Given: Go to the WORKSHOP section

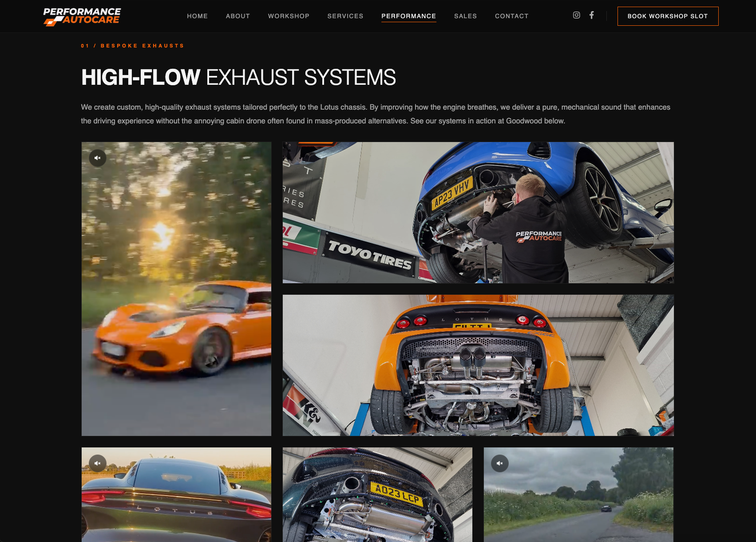Looking at the screenshot, I should (289, 16).
